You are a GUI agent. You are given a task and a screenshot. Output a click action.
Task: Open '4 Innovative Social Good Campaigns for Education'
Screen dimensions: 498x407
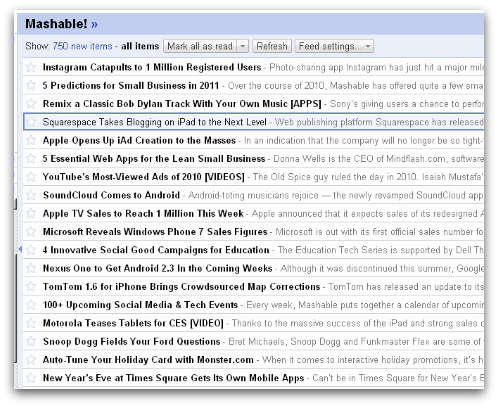click(156, 250)
